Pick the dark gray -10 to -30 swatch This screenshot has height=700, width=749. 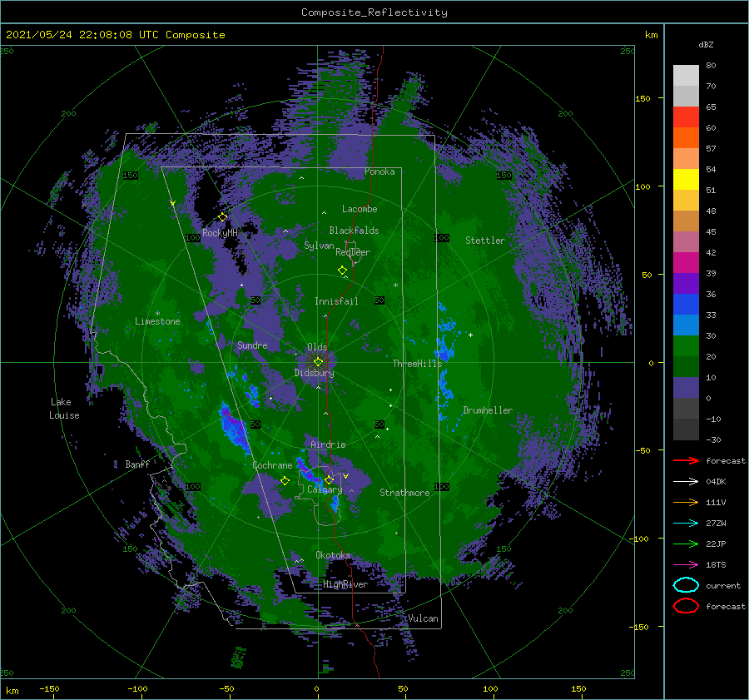point(686,429)
